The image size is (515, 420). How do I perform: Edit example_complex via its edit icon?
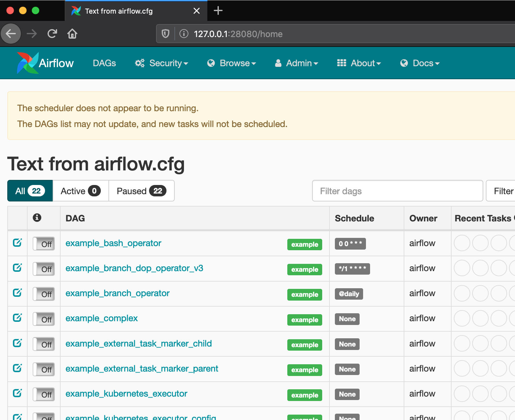17,318
